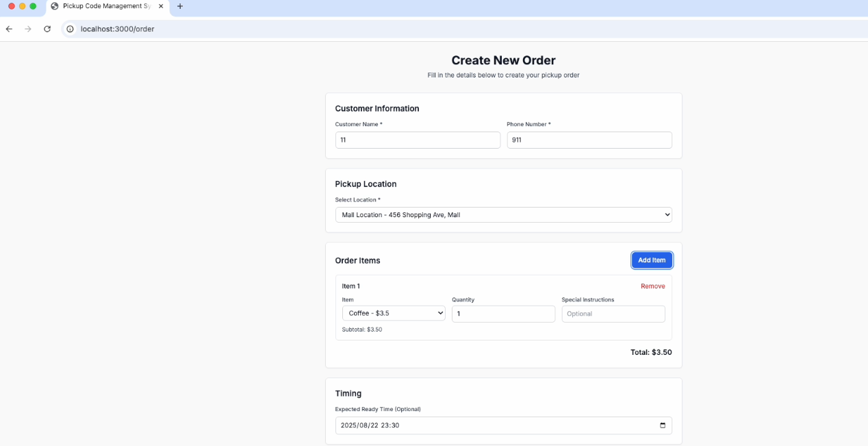Expand the Select Location dropdown
The width and height of the screenshot is (868, 446).
coord(503,215)
